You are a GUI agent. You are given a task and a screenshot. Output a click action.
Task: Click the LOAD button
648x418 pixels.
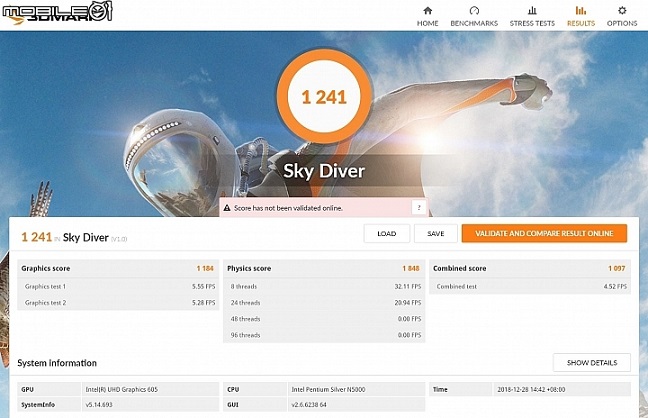tap(387, 234)
